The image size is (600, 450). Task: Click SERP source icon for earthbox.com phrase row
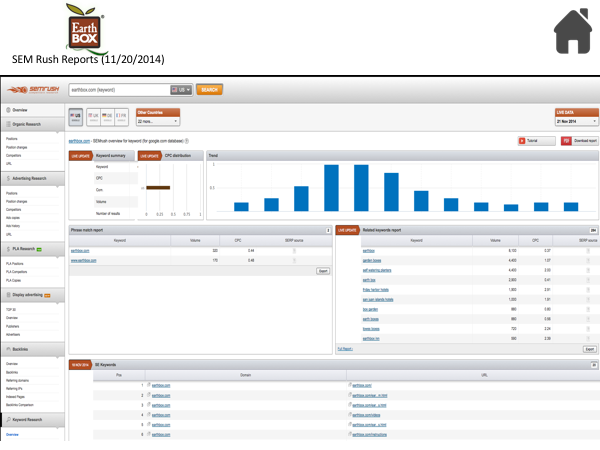point(294,251)
